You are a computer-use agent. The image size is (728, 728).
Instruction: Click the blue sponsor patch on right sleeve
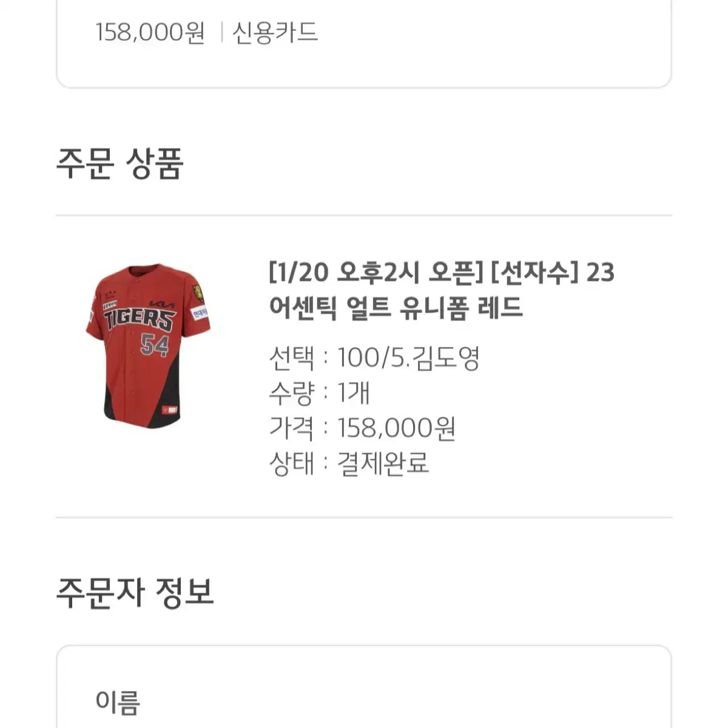click(200, 314)
